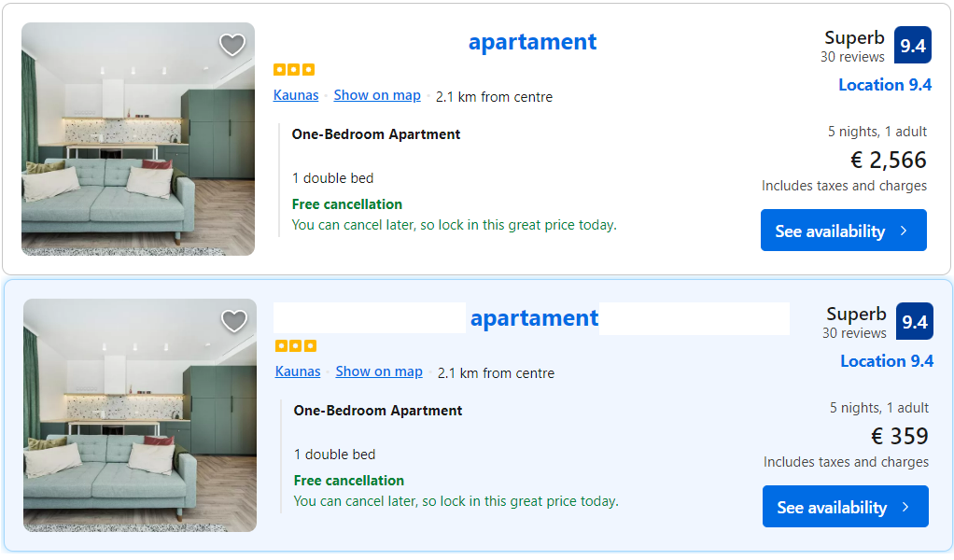This screenshot has width=954, height=560.
Task: Click Location 9.4 on the €2,566 listing
Action: (x=885, y=85)
